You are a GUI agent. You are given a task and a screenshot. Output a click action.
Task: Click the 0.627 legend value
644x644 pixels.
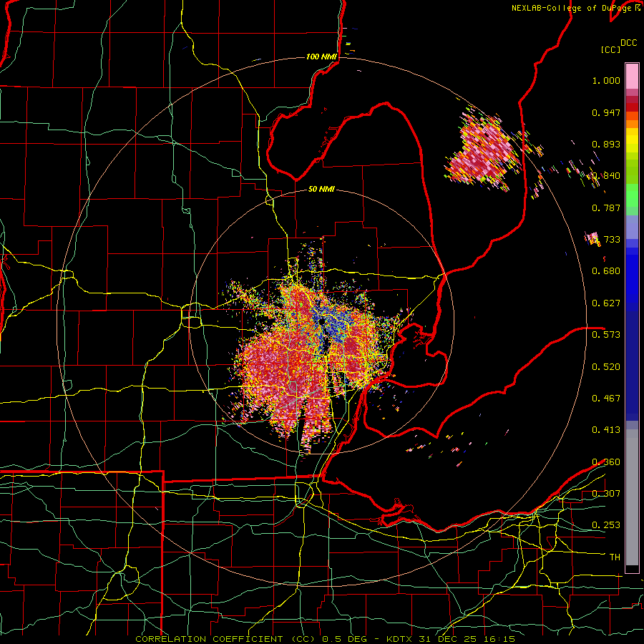606,303
